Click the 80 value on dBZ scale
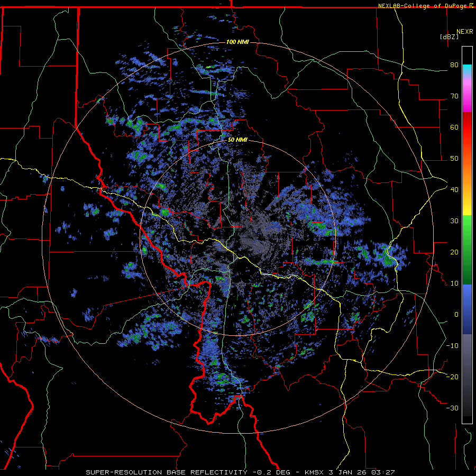The image size is (476, 476). [454, 65]
